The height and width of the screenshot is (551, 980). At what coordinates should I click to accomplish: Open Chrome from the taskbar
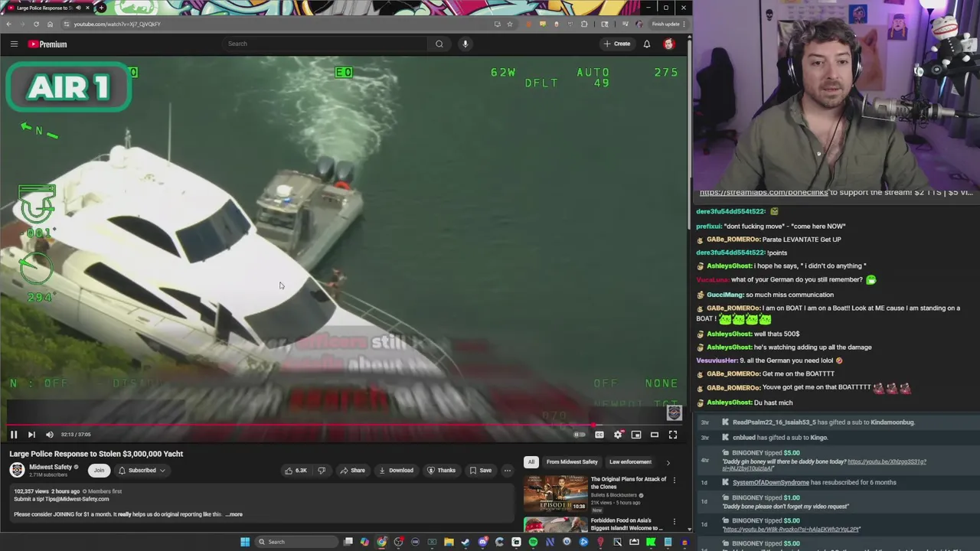click(381, 542)
